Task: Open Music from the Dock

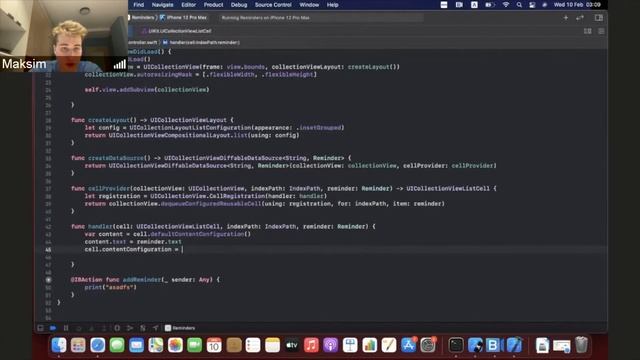Action: 311,345
